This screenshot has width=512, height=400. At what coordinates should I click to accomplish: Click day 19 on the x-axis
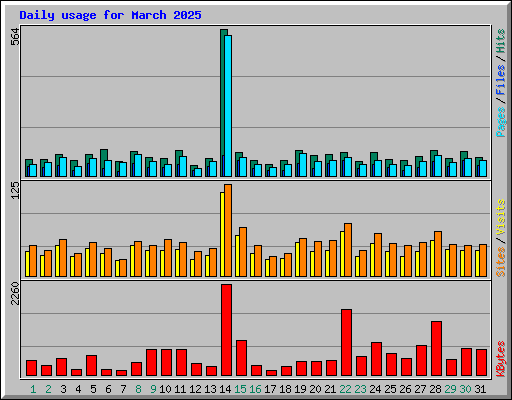point(300,389)
